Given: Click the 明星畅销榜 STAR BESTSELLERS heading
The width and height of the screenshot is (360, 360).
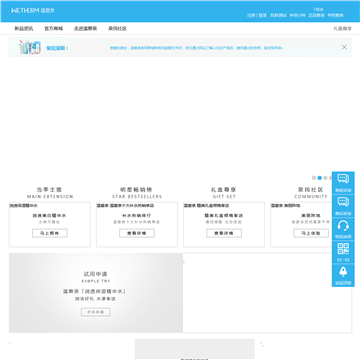Looking at the screenshot, I should (137, 193).
